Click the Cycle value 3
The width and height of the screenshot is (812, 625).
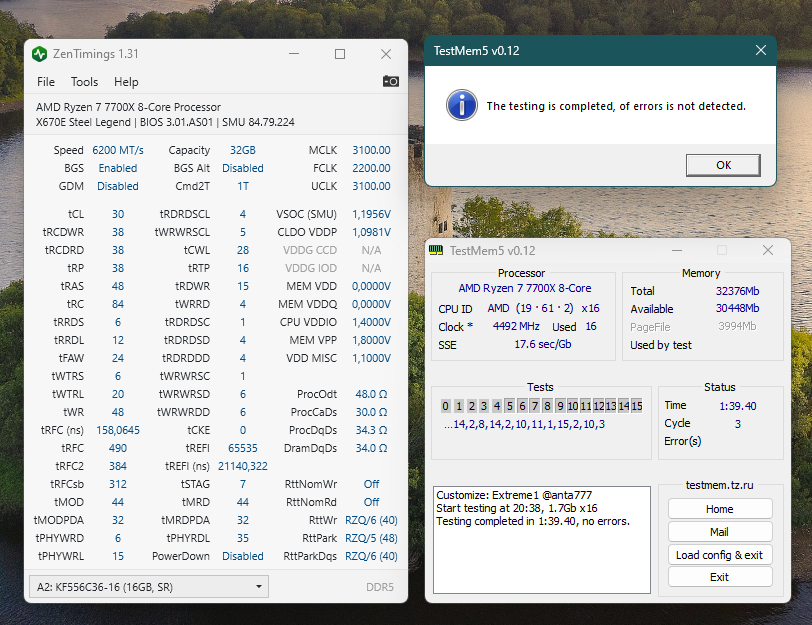[x=737, y=424]
